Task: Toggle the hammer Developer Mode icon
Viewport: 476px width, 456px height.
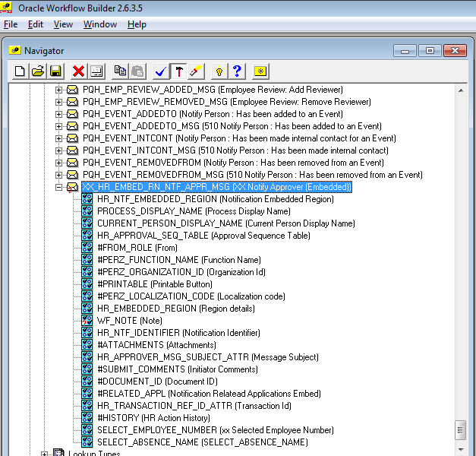Action: coord(179,71)
